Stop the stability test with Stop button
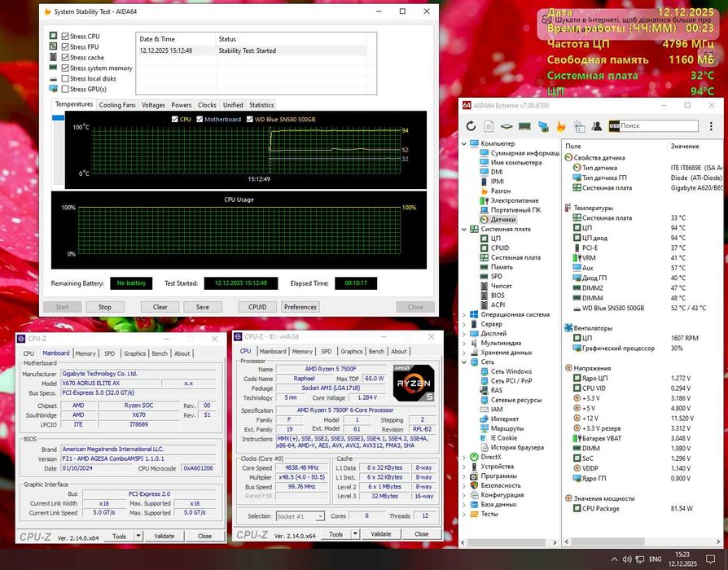 tap(105, 307)
